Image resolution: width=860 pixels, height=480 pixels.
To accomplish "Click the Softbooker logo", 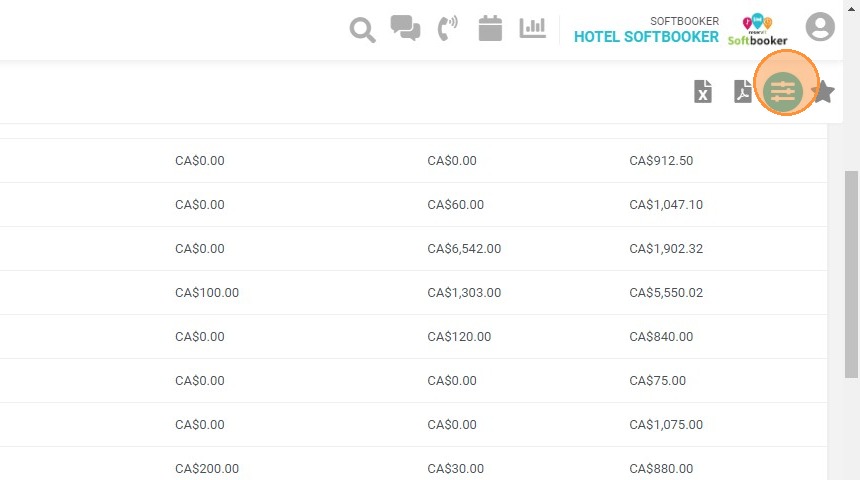I will pyautogui.click(x=757, y=30).
